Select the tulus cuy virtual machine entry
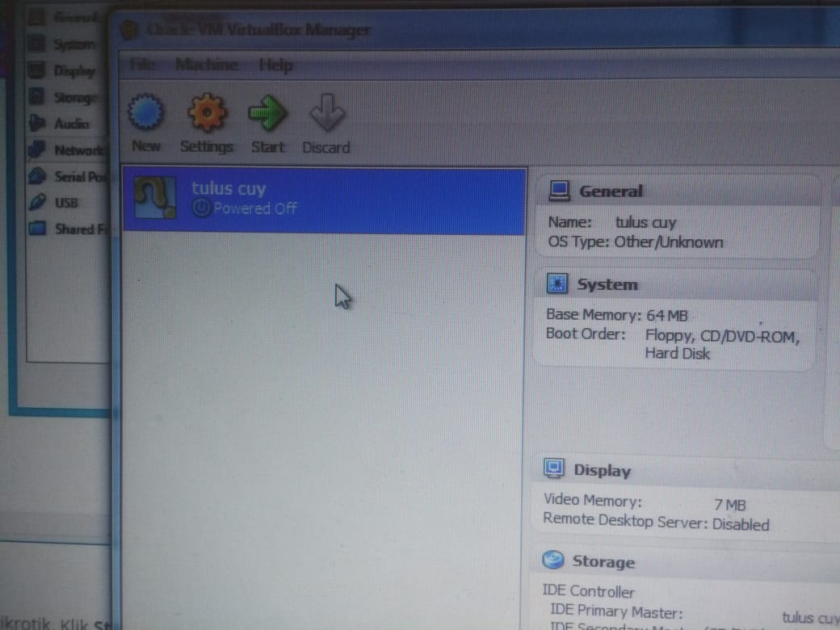Screen dimensions: 840x630 click(x=324, y=201)
